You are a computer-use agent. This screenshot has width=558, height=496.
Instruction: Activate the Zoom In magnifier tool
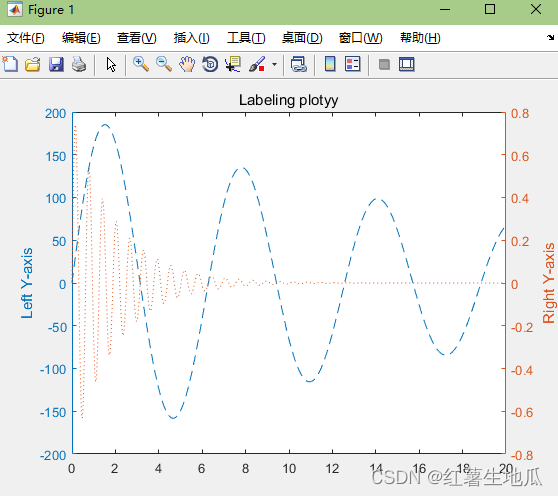point(141,64)
